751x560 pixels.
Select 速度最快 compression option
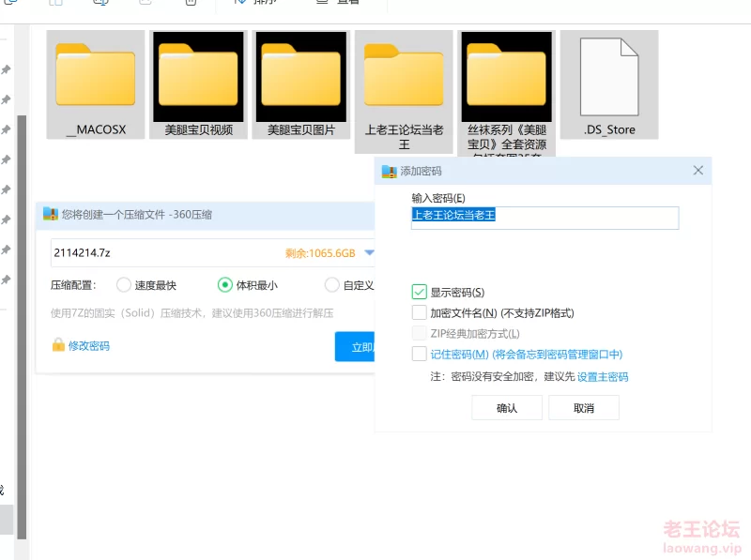coord(124,285)
